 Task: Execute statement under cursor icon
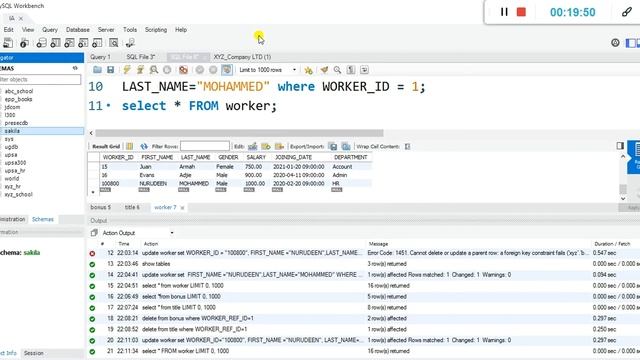coord(140,70)
